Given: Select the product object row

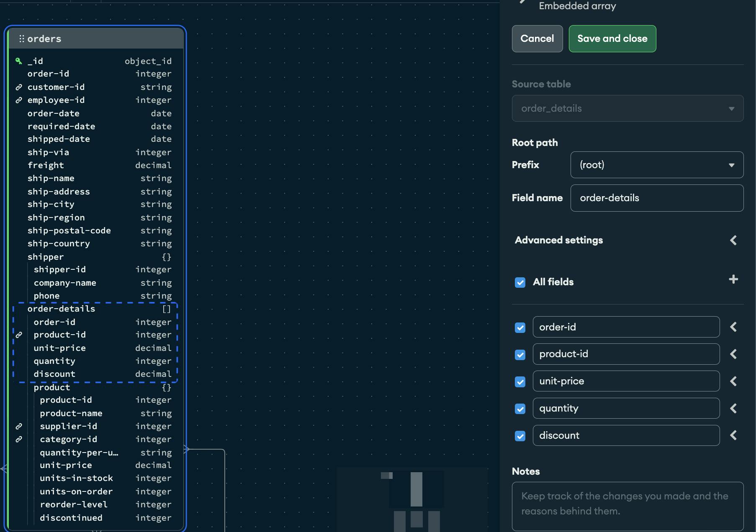Looking at the screenshot, I should [96, 387].
